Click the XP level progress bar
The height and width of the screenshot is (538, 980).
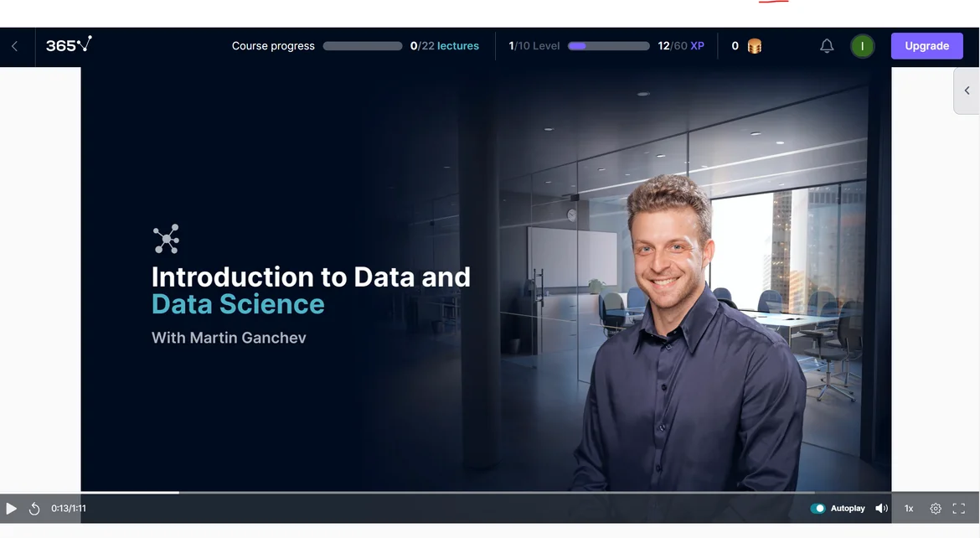(x=608, y=46)
